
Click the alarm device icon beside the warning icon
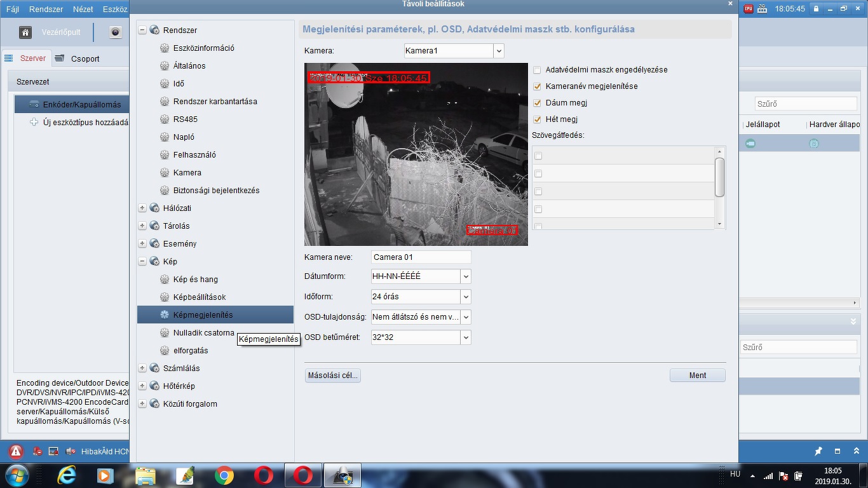tap(38, 451)
